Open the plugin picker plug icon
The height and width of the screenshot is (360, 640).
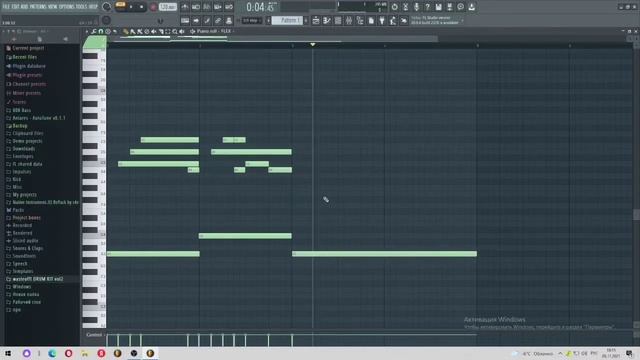(x=382, y=20)
